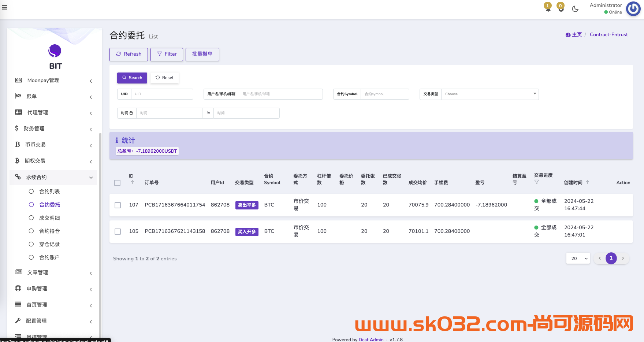Viewport: 644px width, 342px height.
Task: Click the dashboard icon beside 主页
Action: (568, 35)
